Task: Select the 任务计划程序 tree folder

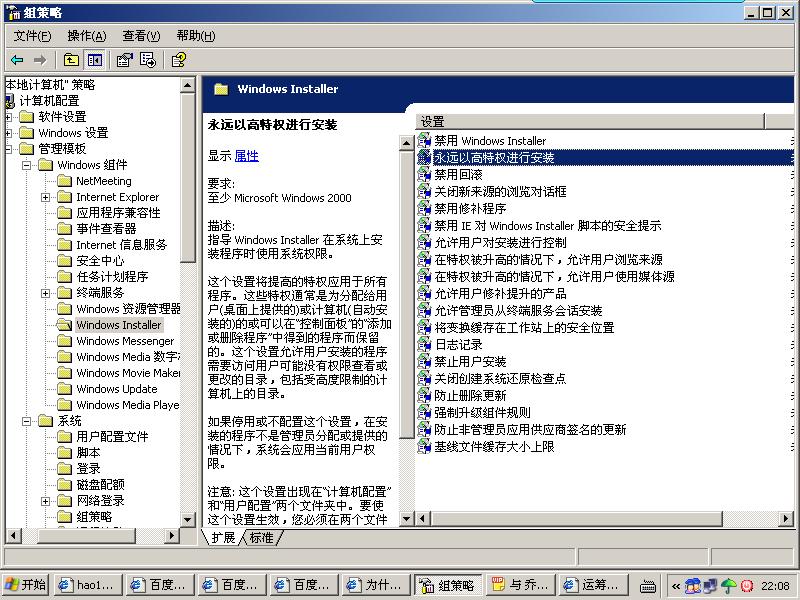Action: (112, 277)
